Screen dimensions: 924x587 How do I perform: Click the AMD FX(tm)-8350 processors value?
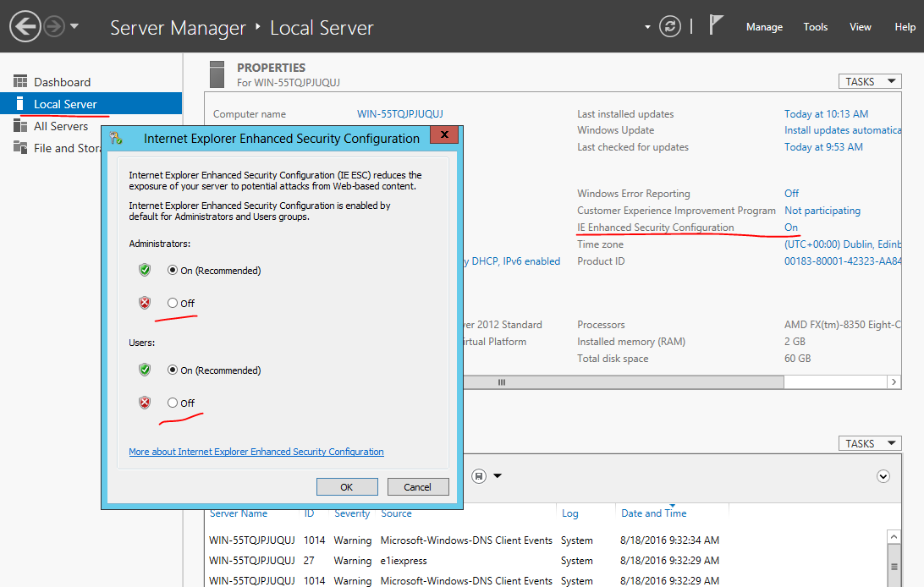843,325
